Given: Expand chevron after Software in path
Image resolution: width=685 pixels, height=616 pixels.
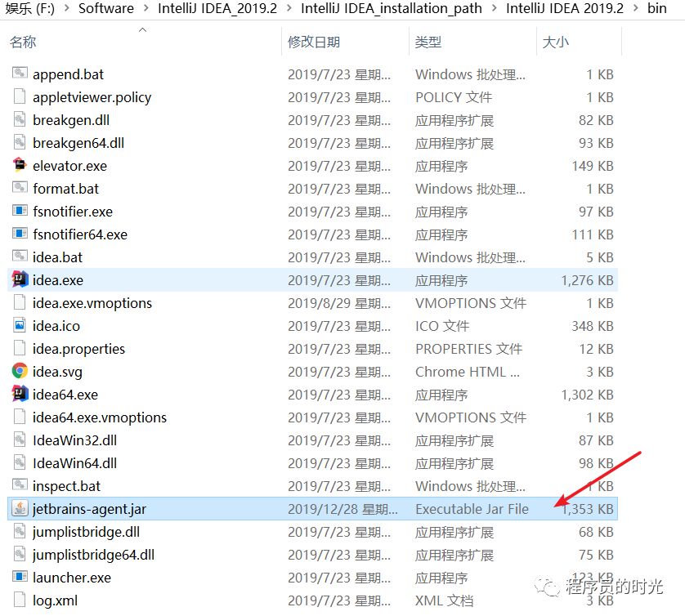Looking at the screenshot, I should (146, 8).
